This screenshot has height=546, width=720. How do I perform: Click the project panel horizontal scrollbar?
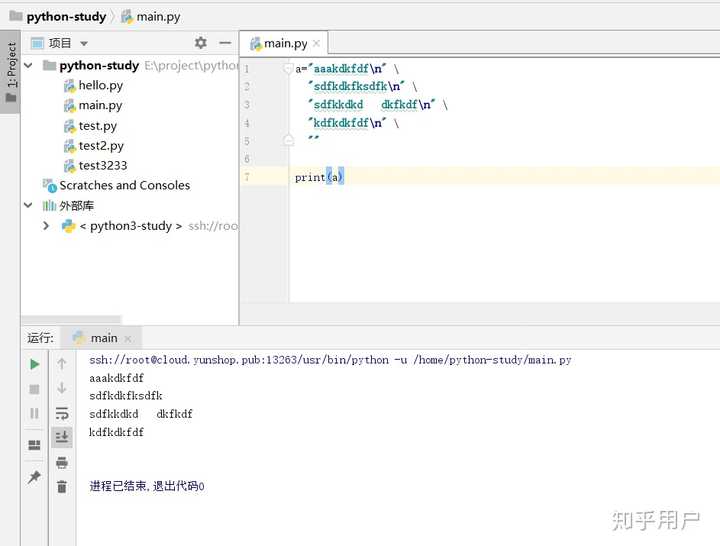click(x=71, y=319)
